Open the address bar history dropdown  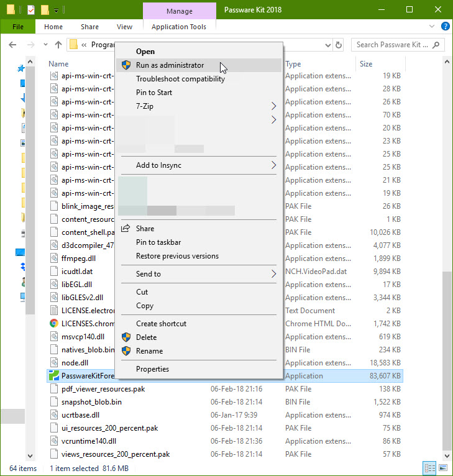point(328,45)
